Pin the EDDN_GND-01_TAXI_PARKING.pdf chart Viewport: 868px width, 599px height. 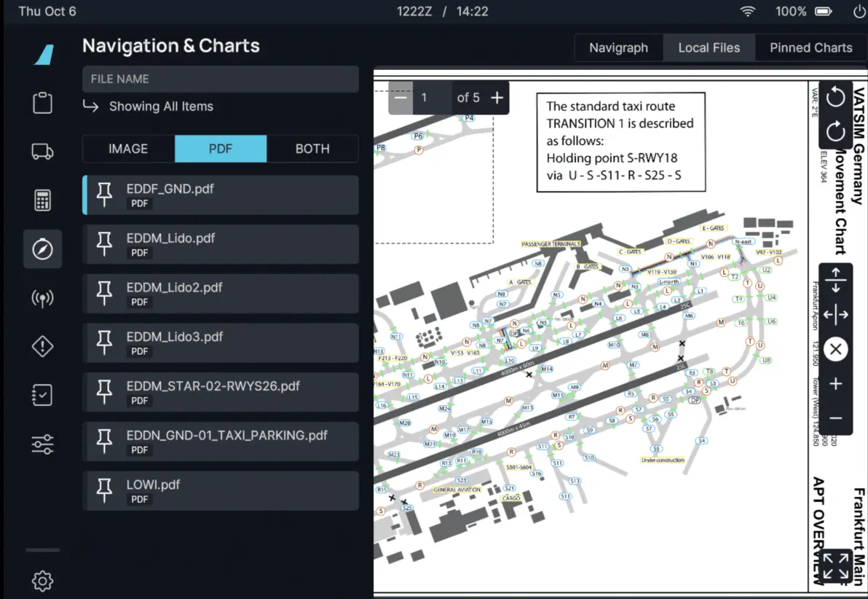coord(104,442)
